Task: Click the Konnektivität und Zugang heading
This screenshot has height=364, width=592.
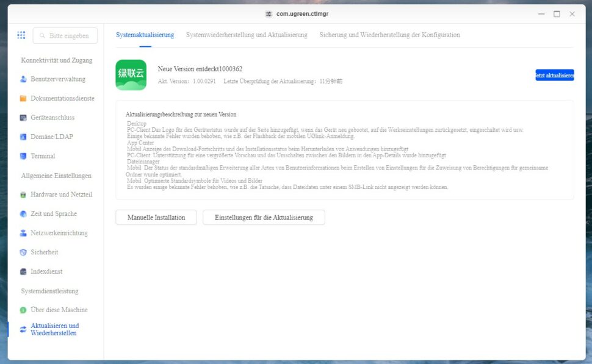Action: [x=57, y=60]
